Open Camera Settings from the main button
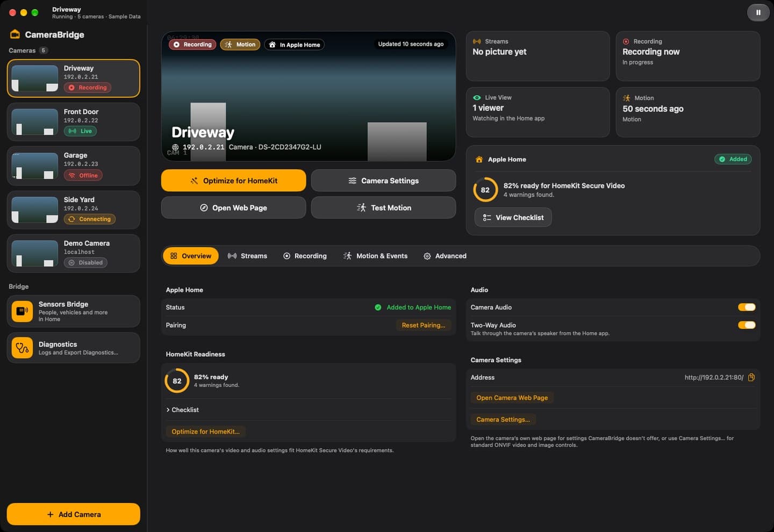Viewport: 774px width, 532px height. 383,181
